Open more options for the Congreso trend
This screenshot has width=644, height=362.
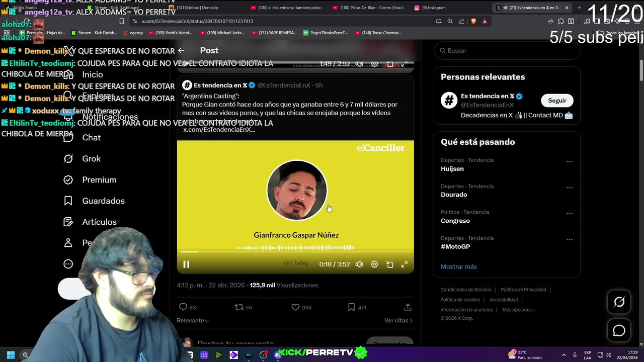[569, 213]
